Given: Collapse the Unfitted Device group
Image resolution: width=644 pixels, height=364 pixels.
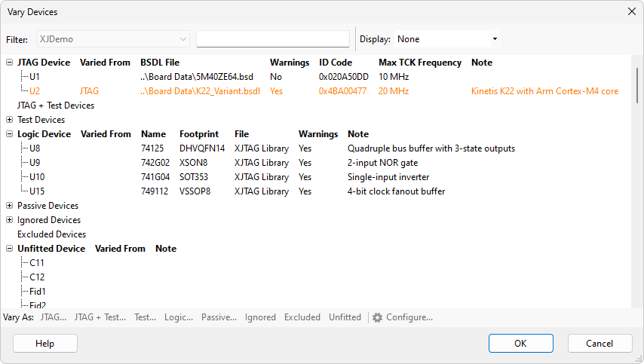Looking at the screenshot, I should (x=9, y=249).
